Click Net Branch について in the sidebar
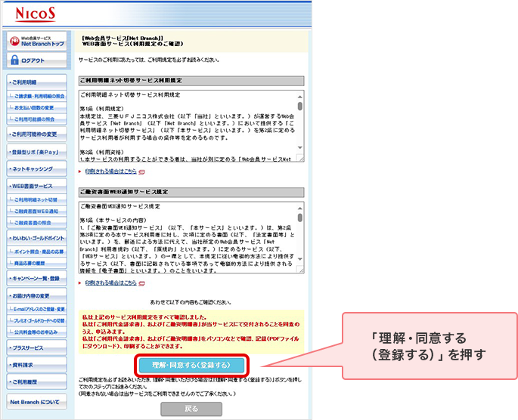The width and height of the screenshot is (518, 420). tap(36, 402)
